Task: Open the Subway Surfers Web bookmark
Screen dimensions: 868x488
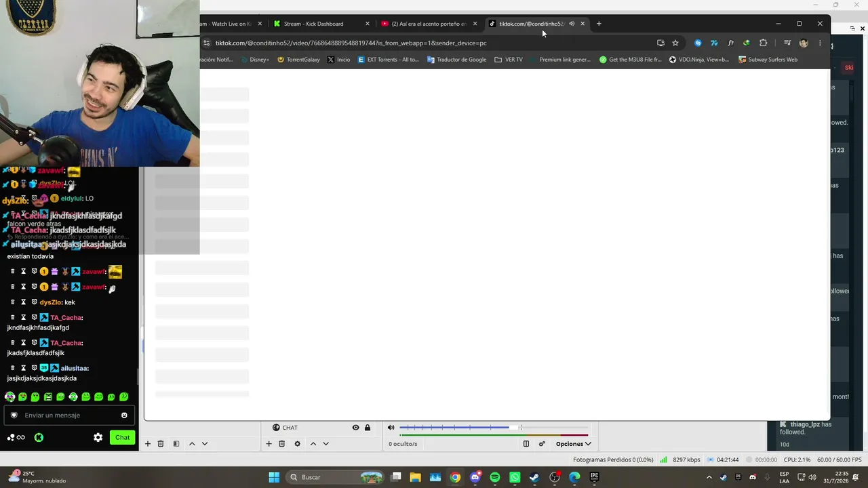Action: coord(768,60)
